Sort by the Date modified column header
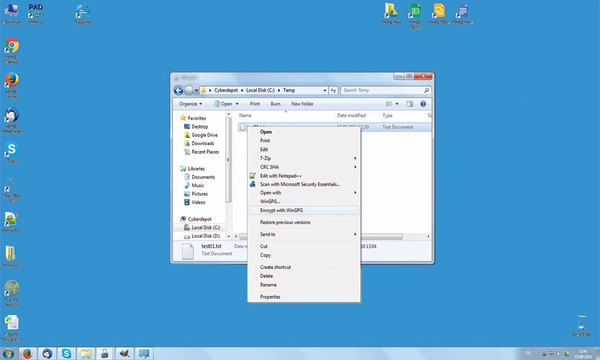600x360 pixels. tap(351, 116)
